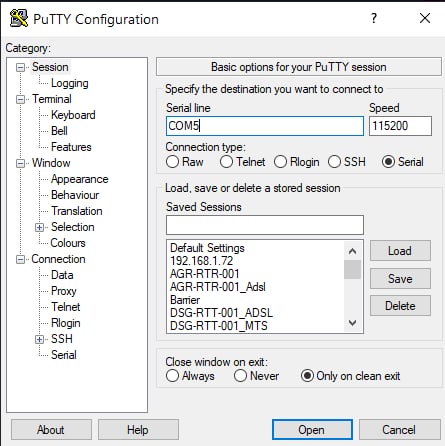
Task: Collapse the Window tree node
Action: (x=21, y=164)
